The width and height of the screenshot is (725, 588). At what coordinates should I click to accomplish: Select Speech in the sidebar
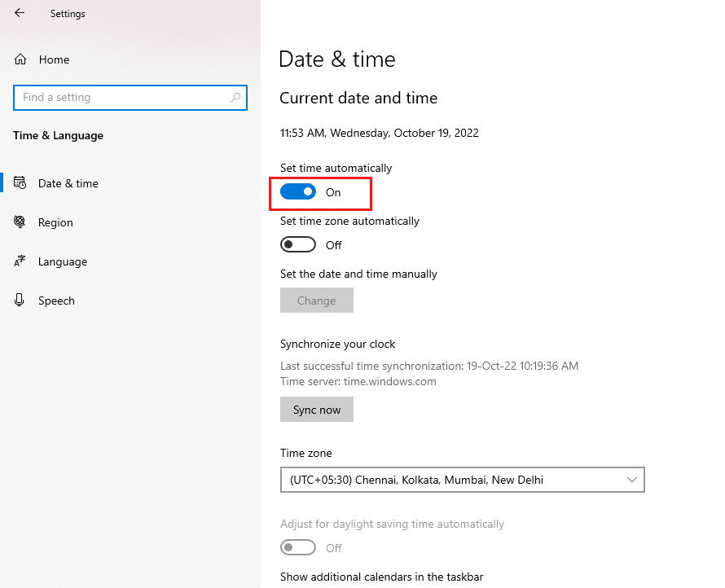pos(56,301)
